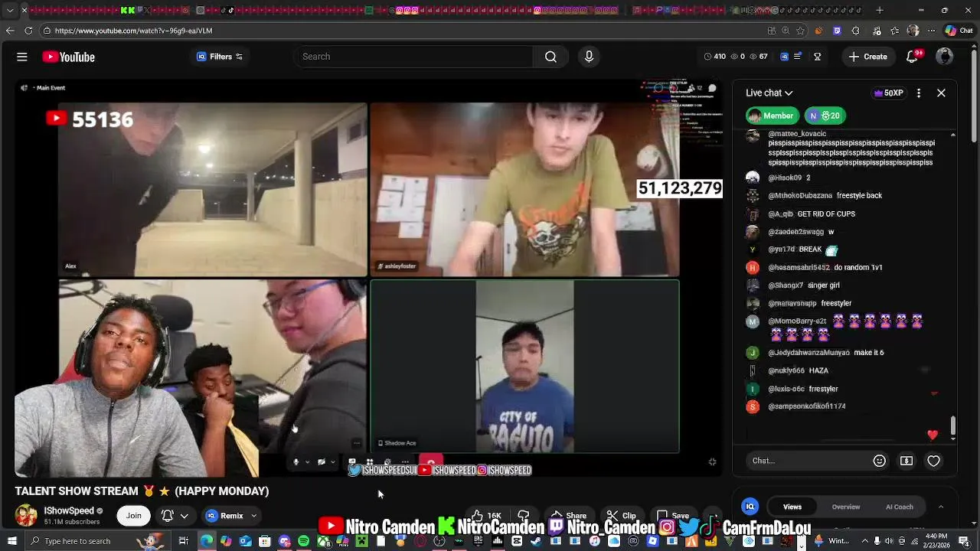980x551 pixels.
Task: Open the vidIQ Filters dropdown
Action: pyautogui.click(x=220, y=57)
